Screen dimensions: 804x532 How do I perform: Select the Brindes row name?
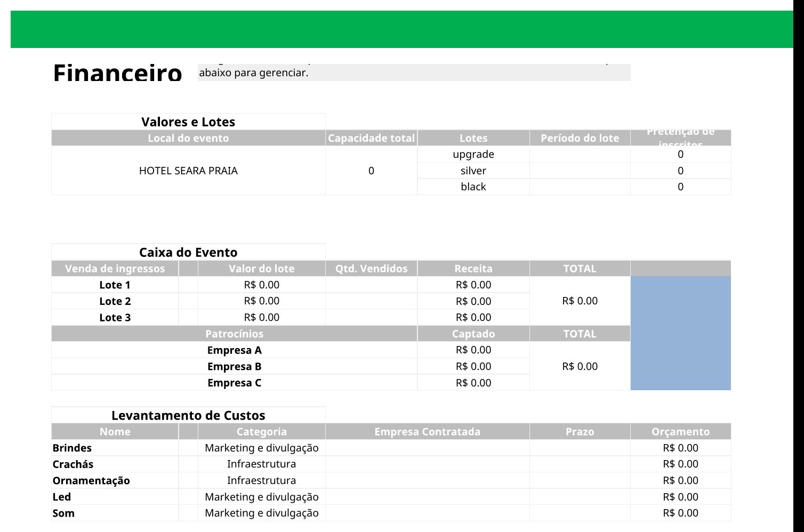pyautogui.click(x=115, y=448)
